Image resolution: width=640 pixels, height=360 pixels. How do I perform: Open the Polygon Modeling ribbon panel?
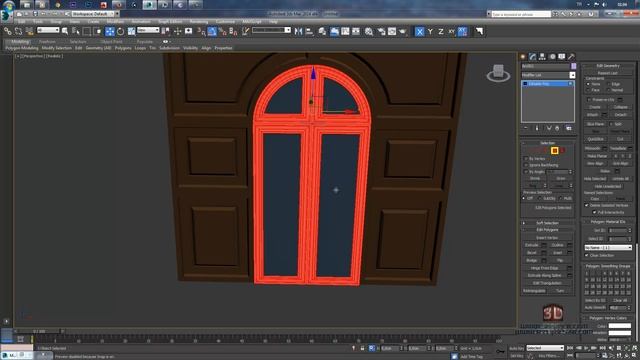point(22,48)
